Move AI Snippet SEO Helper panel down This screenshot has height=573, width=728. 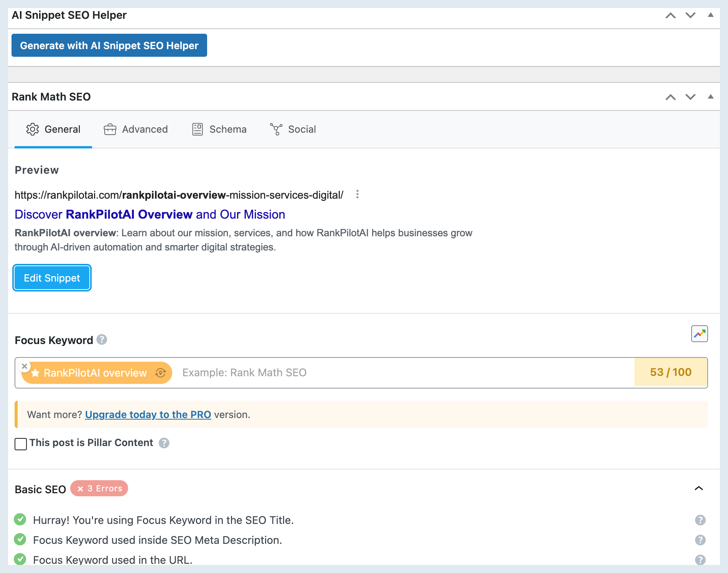point(690,15)
